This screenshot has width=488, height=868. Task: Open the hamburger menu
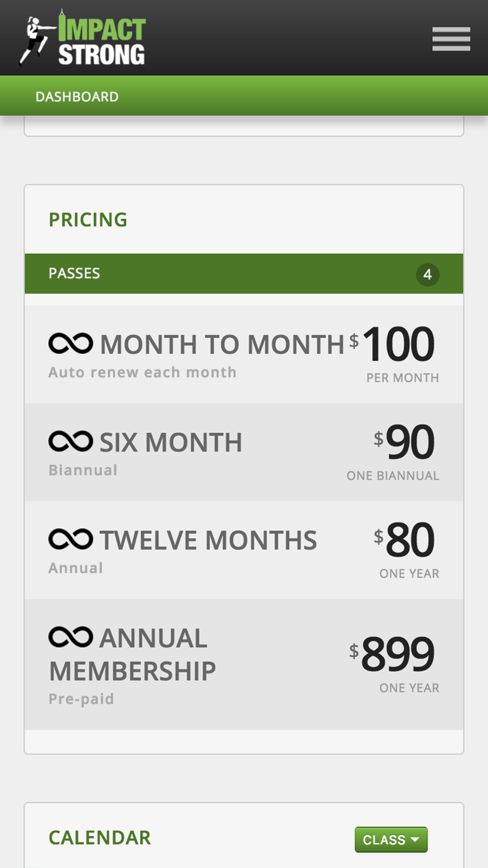pyautogui.click(x=451, y=39)
